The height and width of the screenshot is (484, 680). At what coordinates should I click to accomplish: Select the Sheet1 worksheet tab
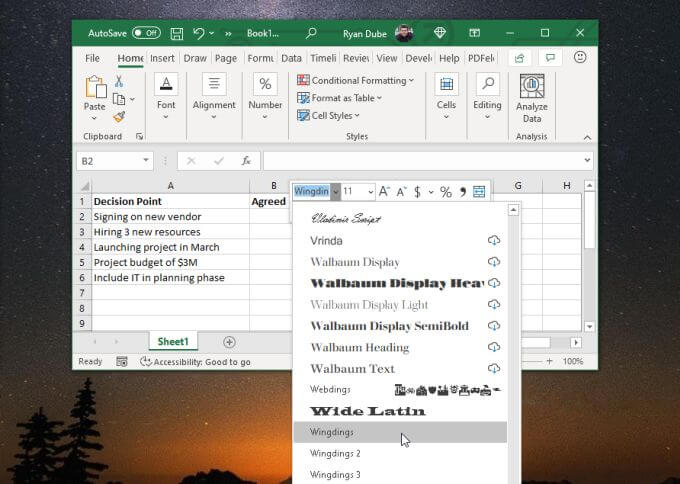173,342
